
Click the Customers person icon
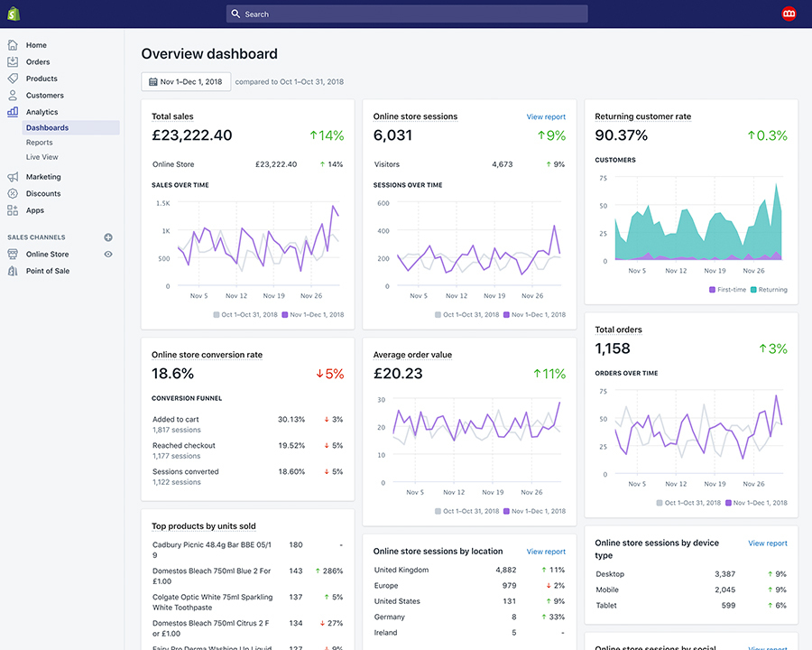point(13,95)
